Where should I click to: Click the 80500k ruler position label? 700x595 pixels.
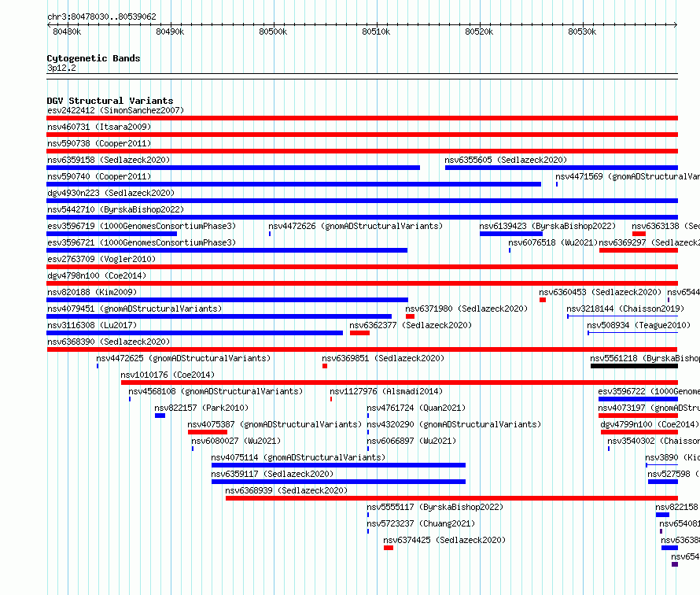pos(273,31)
